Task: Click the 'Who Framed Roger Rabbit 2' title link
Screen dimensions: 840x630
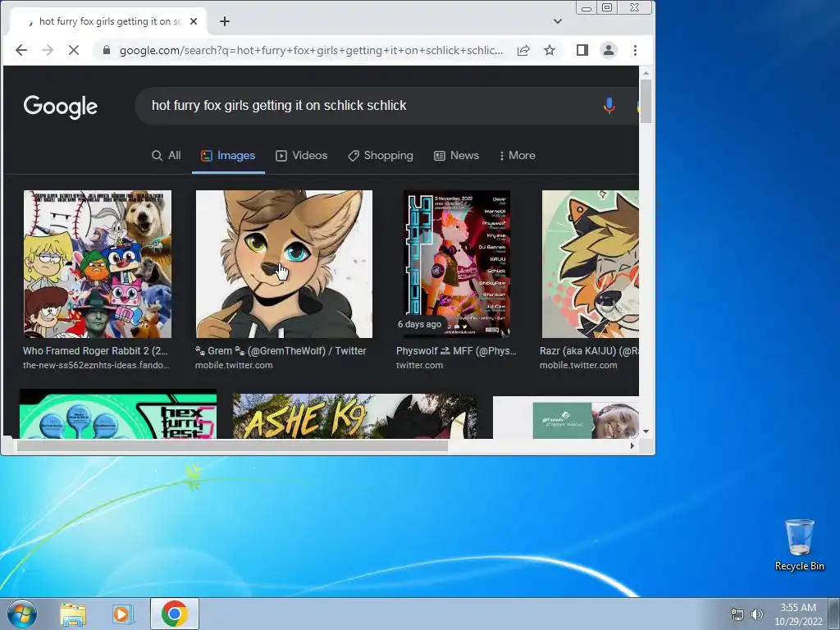Action: coord(95,351)
